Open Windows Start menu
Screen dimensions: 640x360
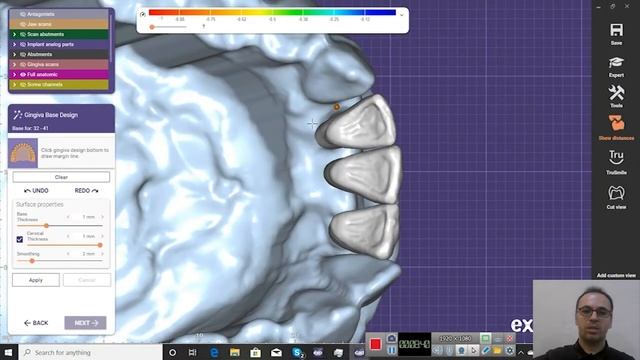[8, 352]
